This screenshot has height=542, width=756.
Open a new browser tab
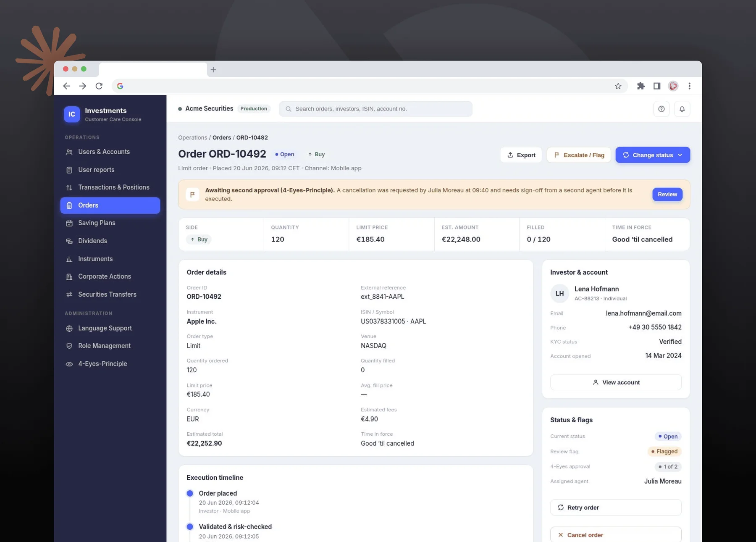pos(213,70)
